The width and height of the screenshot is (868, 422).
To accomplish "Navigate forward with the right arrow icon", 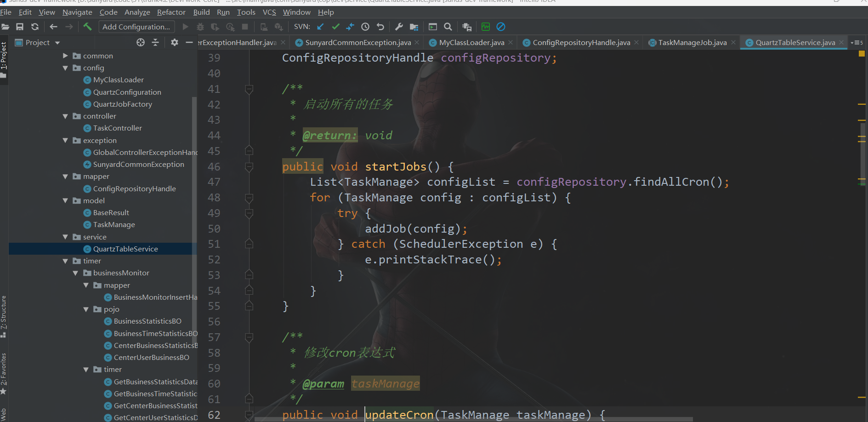I will (x=69, y=27).
